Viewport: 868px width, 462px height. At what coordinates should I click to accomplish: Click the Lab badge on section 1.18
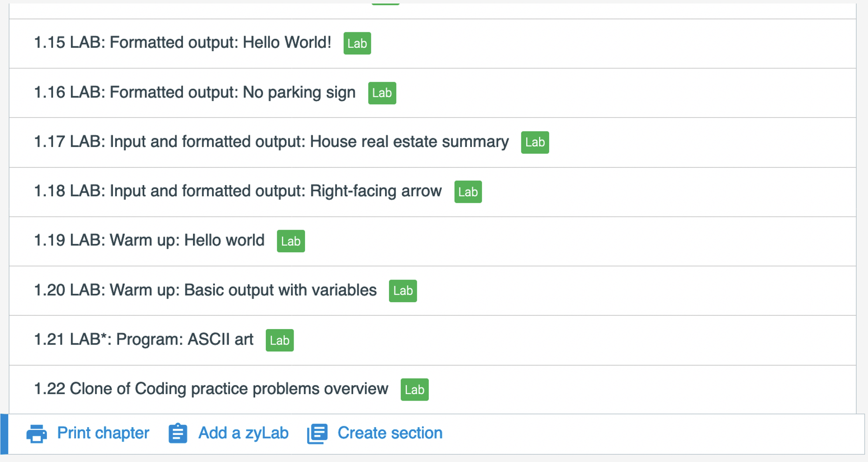click(468, 192)
